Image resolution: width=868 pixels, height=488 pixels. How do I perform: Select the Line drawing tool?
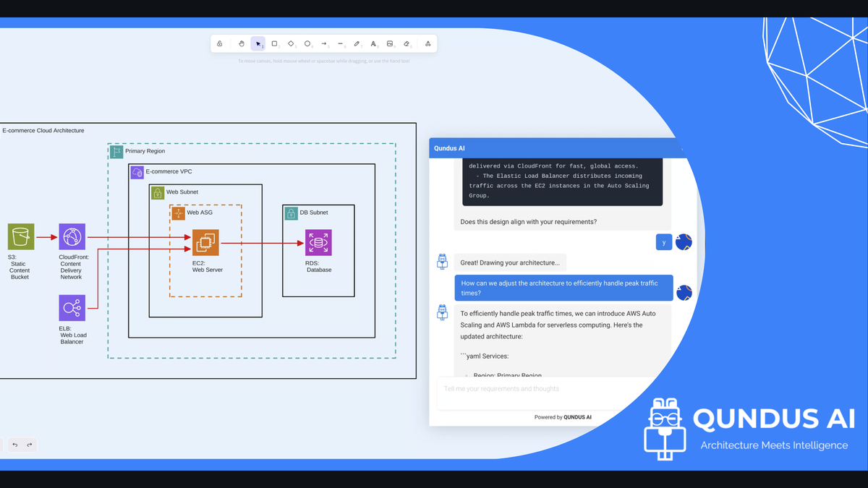(x=341, y=44)
